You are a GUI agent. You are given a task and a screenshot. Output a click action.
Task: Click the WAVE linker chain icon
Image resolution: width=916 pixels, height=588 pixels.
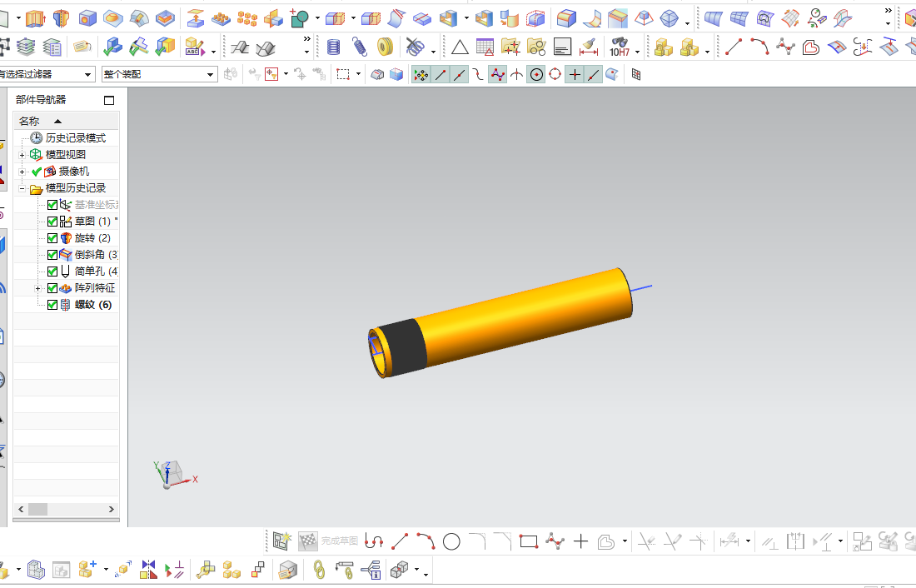click(319, 570)
